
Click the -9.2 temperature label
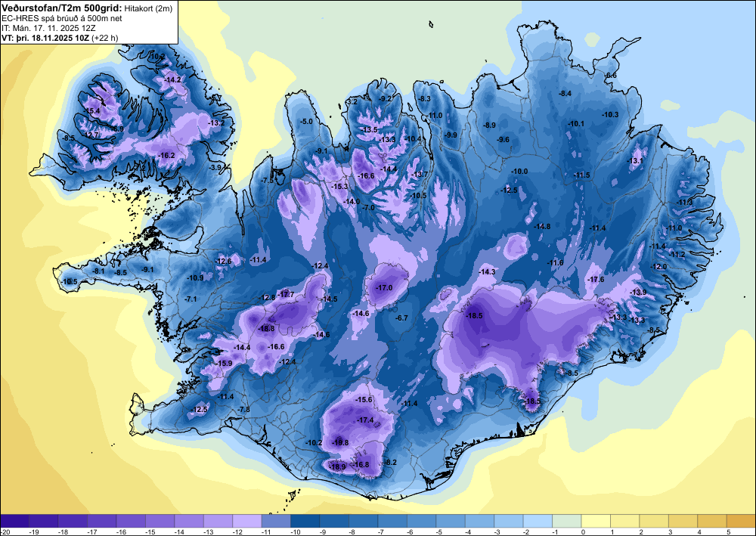coord(386,99)
